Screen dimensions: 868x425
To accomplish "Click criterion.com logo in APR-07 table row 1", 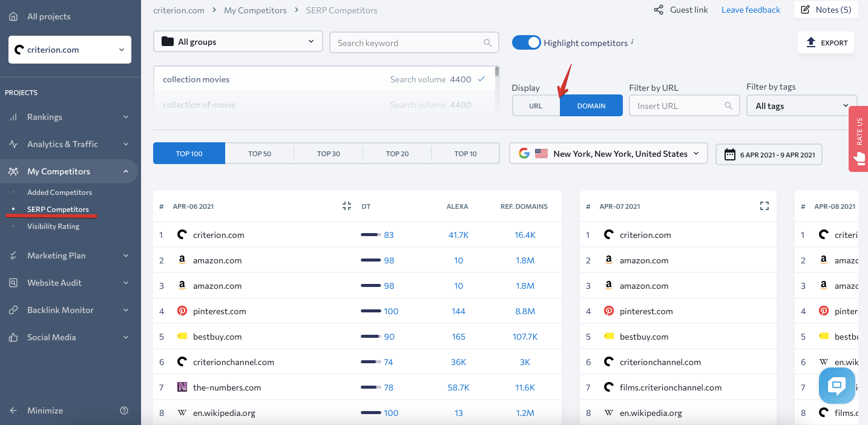I will (x=609, y=235).
